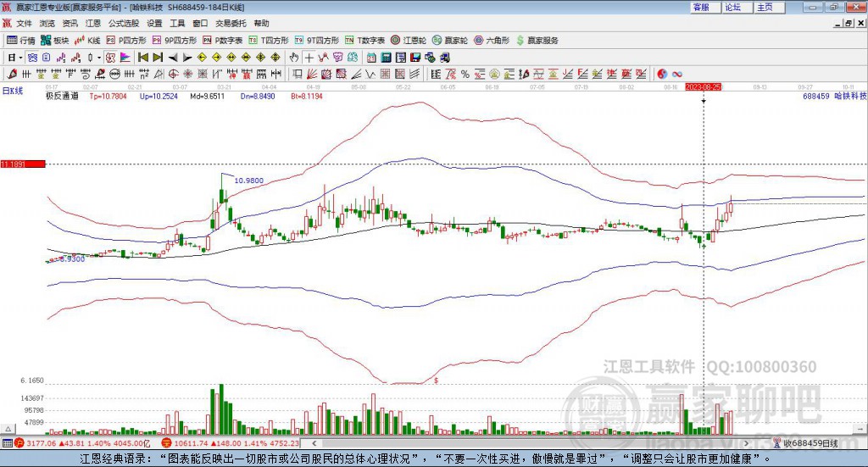Step chart right with black arrow
This screenshot has width=868, height=467.
coord(187,58)
